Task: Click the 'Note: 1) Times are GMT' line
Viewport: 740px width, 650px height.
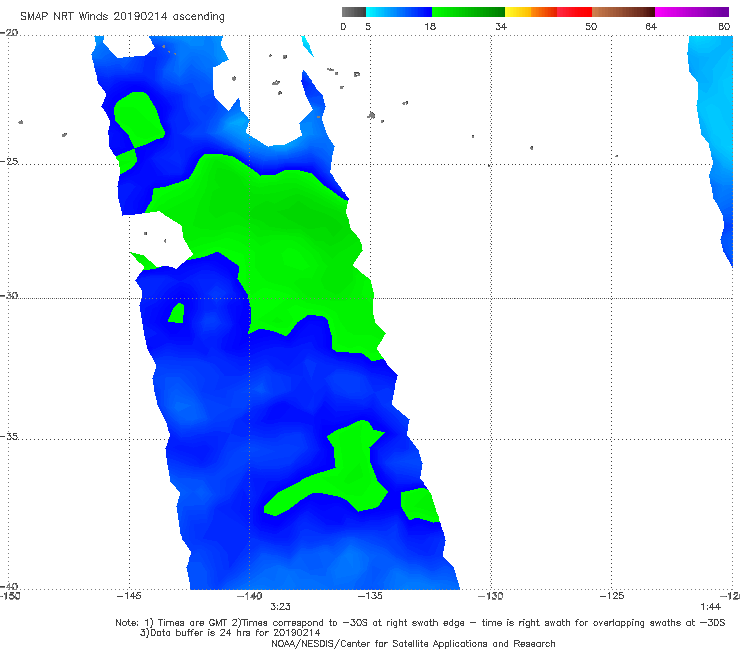Action: (420, 623)
